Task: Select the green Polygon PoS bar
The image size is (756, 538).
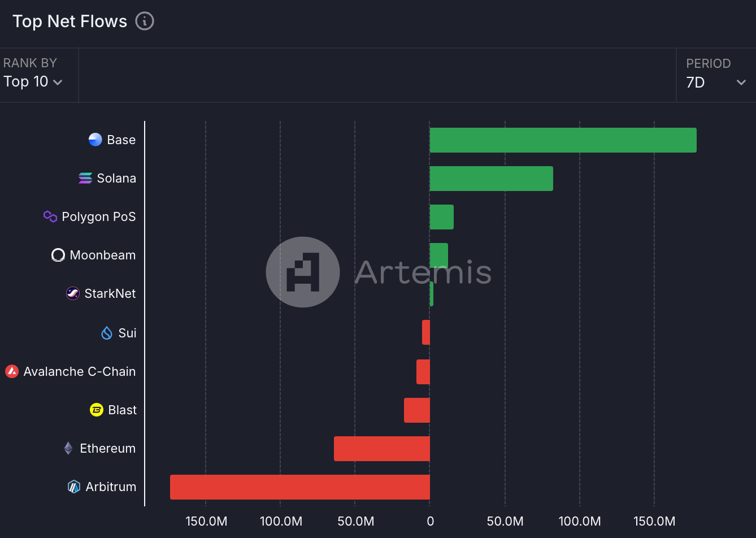Action: [442, 217]
